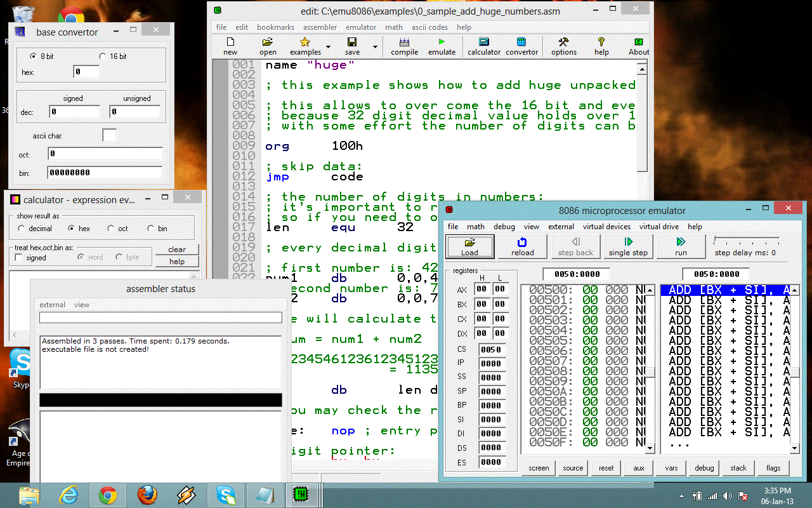Click the oct field in base convertor
812x508 pixels.
105,154
